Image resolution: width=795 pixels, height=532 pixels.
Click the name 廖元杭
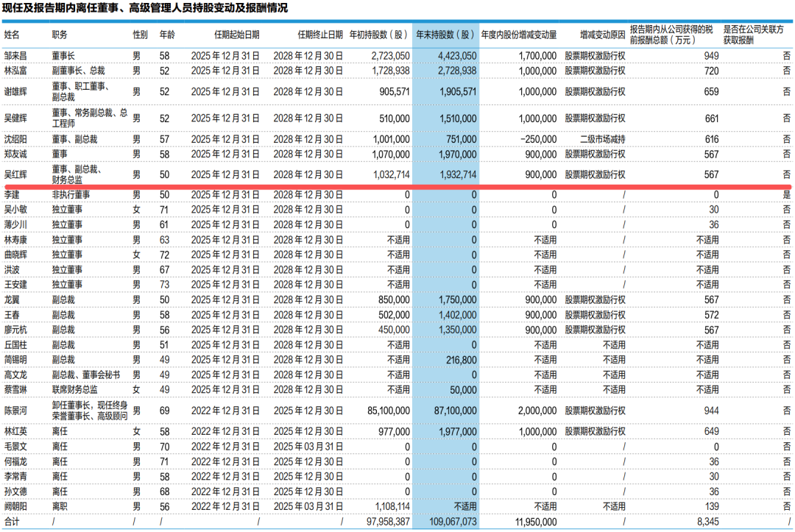15,330
